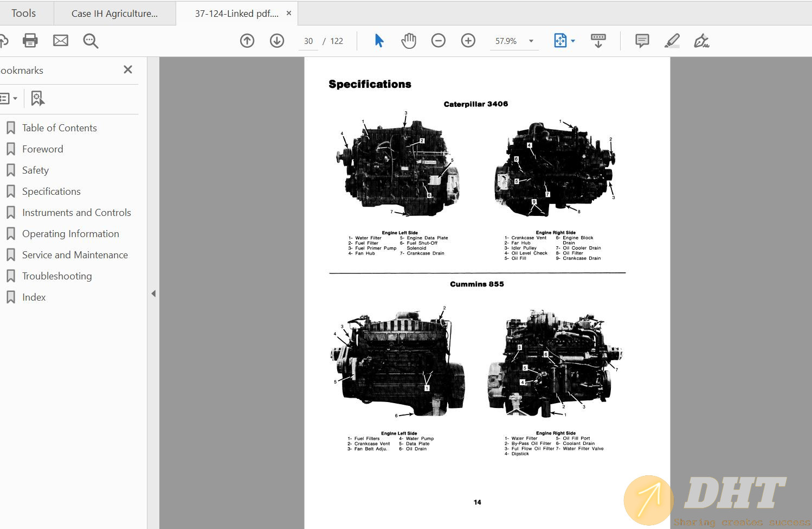Switch to Case IH Agriculture tab
The width and height of the screenshot is (812, 529).
tap(115, 14)
